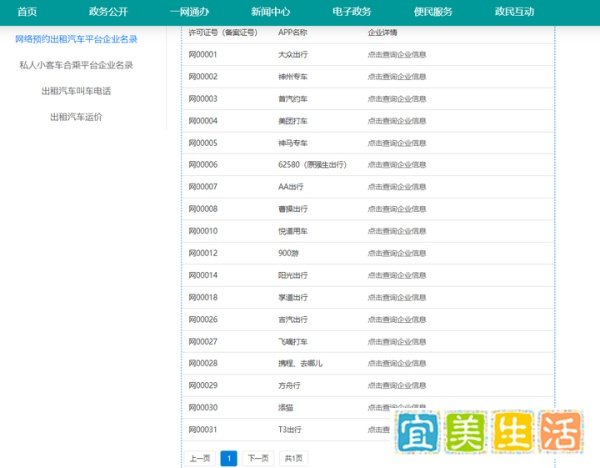Screen dimensions: 600x468
Task: Open the 出租汽车运价 sidebar link
Action: click(x=76, y=117)
